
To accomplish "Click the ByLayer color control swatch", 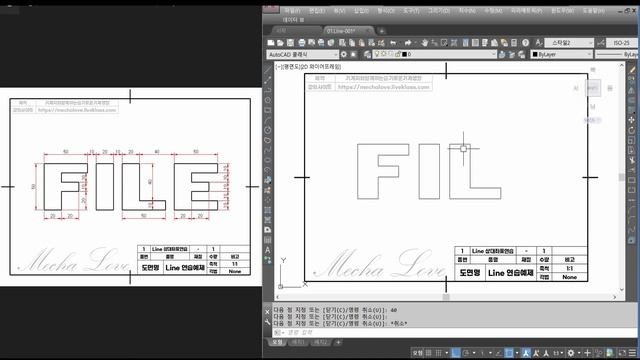I will point(535,54).
